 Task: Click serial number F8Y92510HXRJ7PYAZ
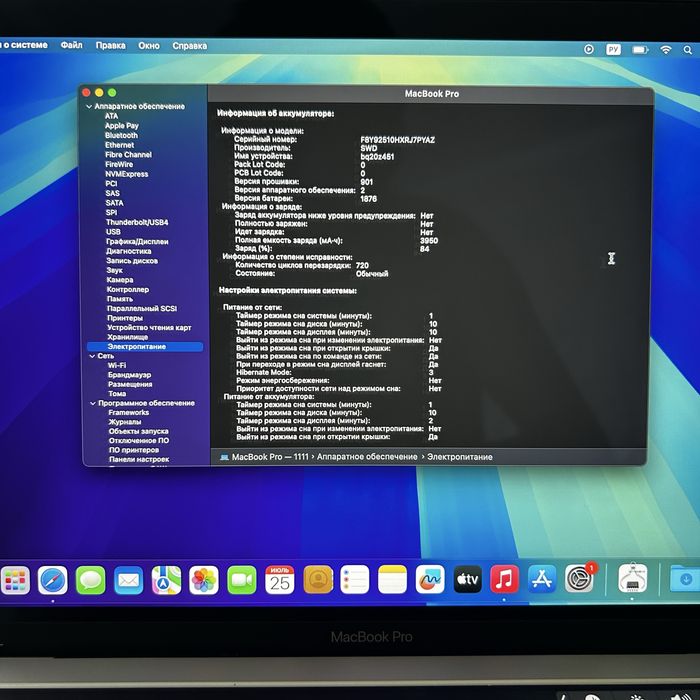pos(397,140)
